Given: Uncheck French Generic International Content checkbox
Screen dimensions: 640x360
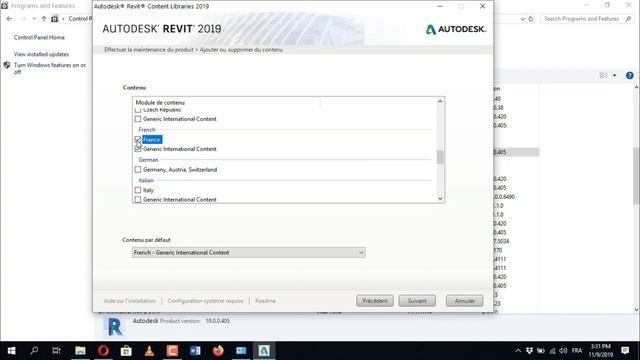Looking at the screenshot, I should click(x=138, y=149).
